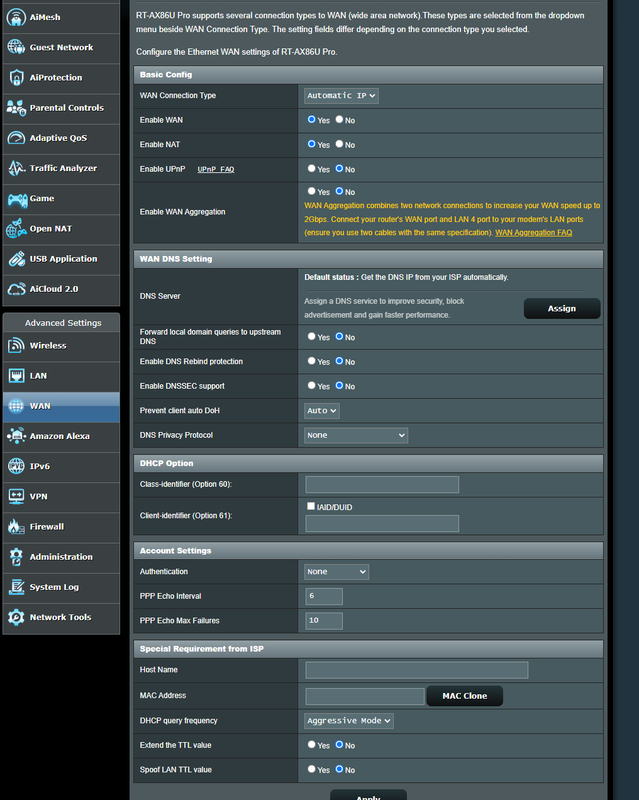Open the System Log menu item
The height and width of the screenshot is (800, 639).
click(x=61, y=587)
